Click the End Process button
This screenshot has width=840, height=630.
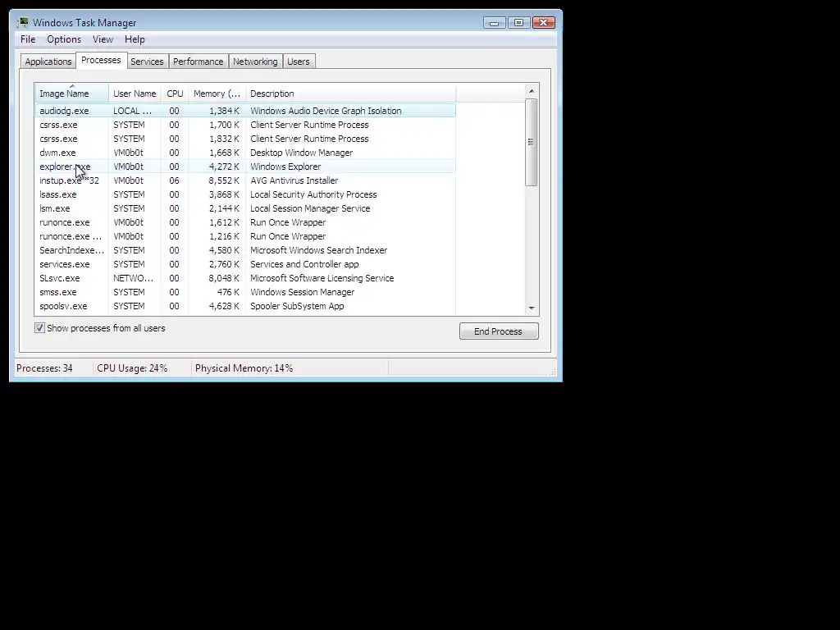pos(499,331)
